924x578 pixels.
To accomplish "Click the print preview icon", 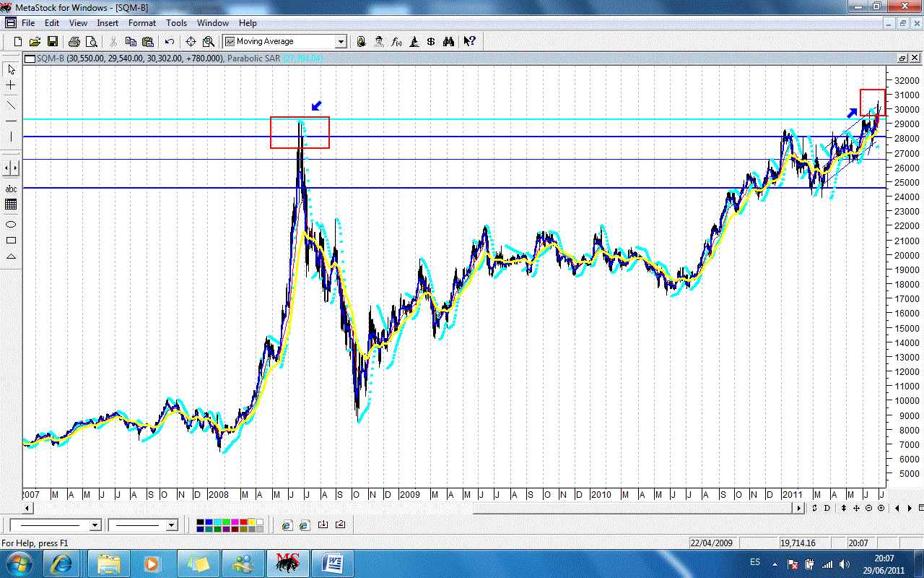I will [x=92, y=42].
